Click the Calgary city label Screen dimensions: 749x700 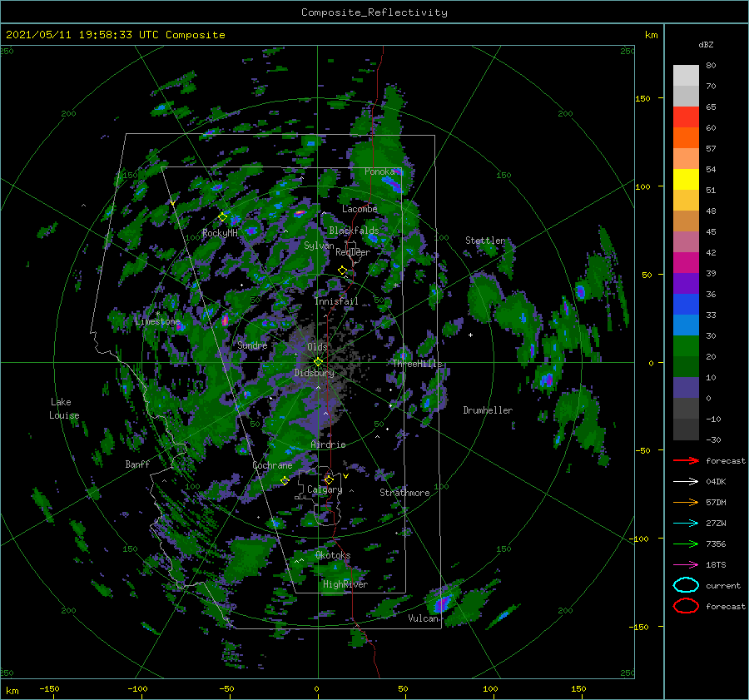(325, 489)
